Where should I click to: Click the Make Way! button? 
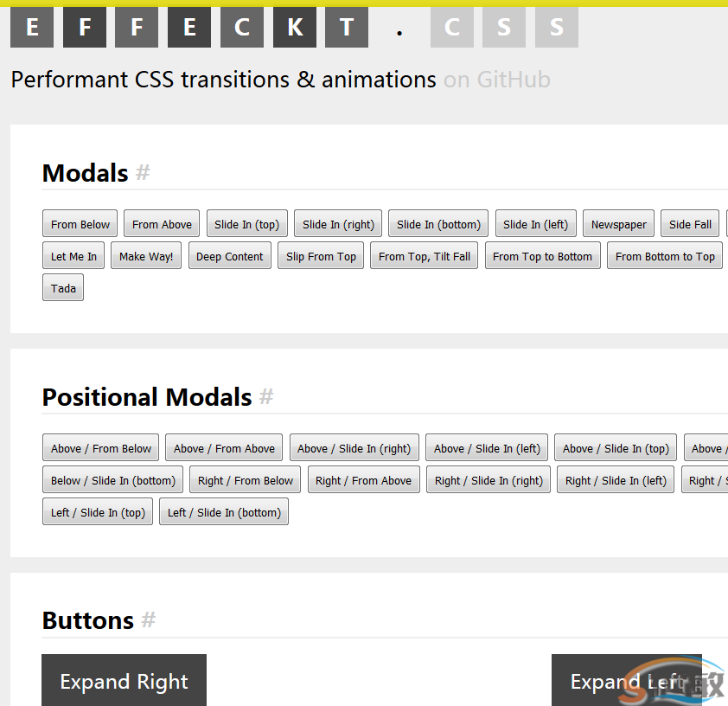[146, 256]
